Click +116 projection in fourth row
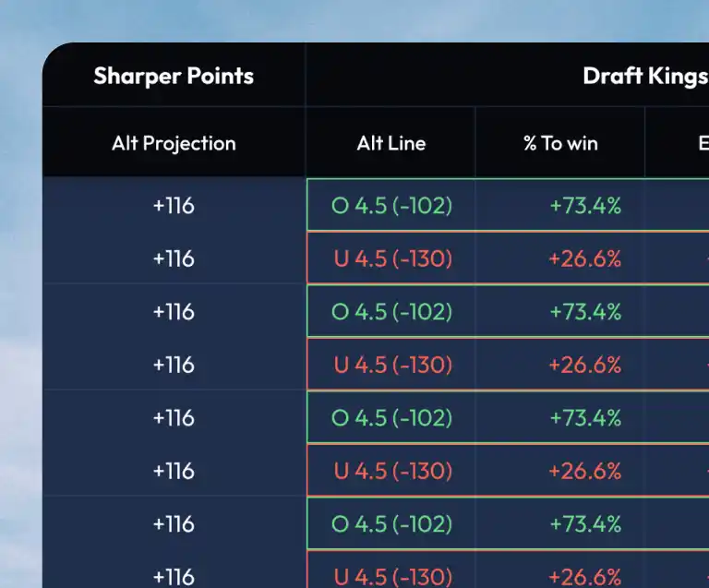The image size is (709, 588). [x=174, y=365]
